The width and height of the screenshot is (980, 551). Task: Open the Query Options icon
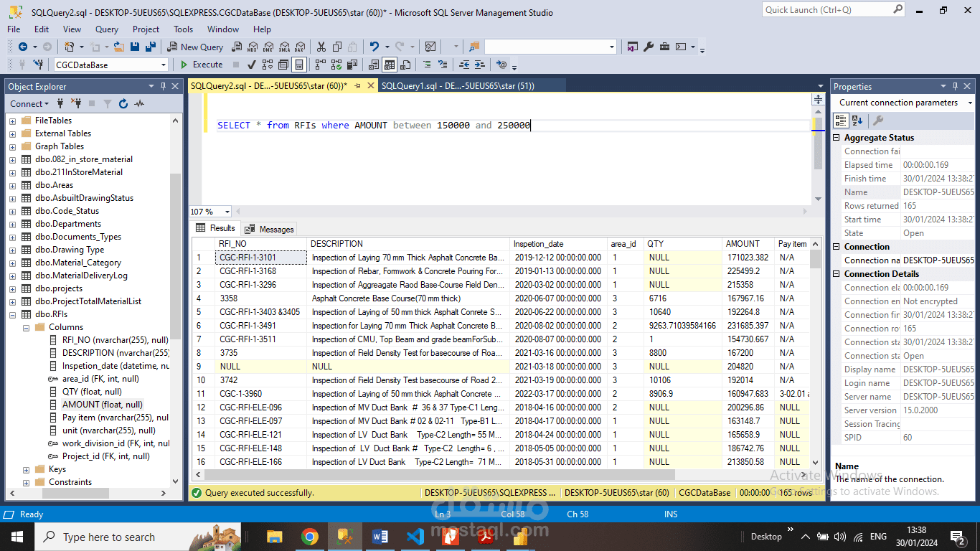pyautogui.click(x=283, y=65)
